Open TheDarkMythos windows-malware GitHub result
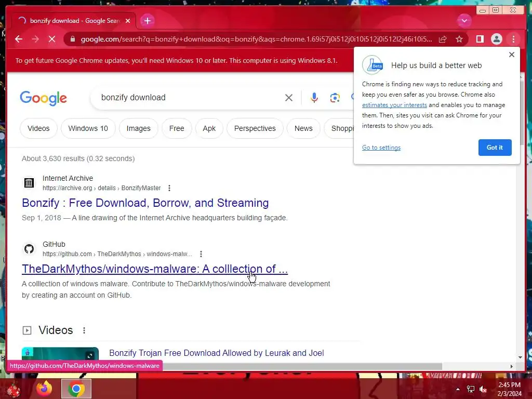 coord(155,269)
